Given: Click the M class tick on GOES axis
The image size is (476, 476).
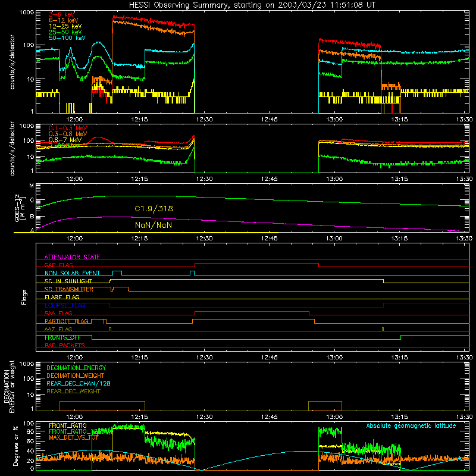Looking at the screenshot, I should 32,186.
